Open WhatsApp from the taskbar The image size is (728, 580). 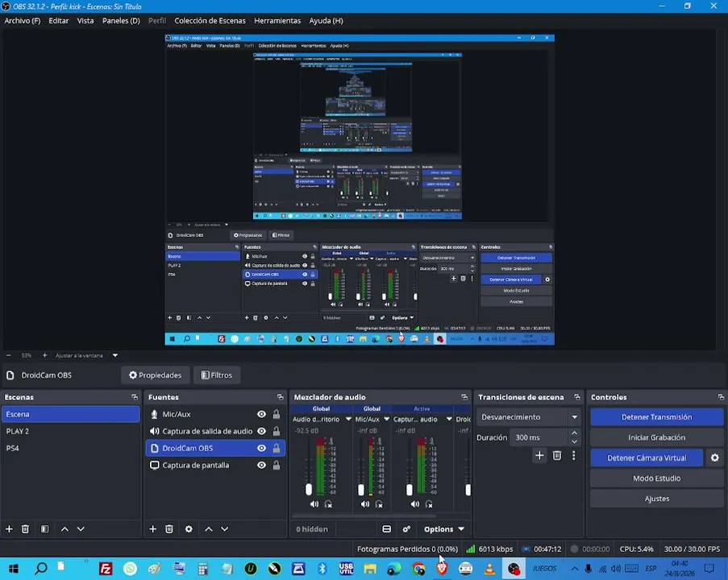[131, 569]
